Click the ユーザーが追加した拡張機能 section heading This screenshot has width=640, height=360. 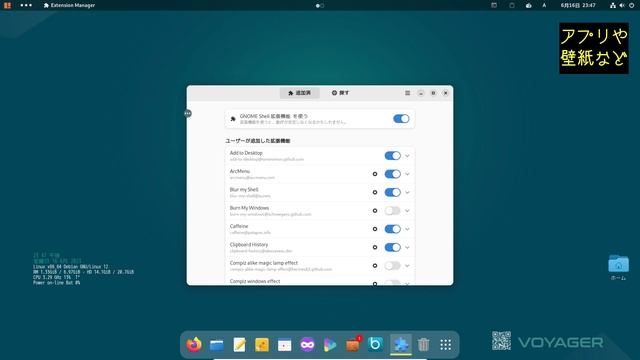pyautogui.click(x=258, y=141)
